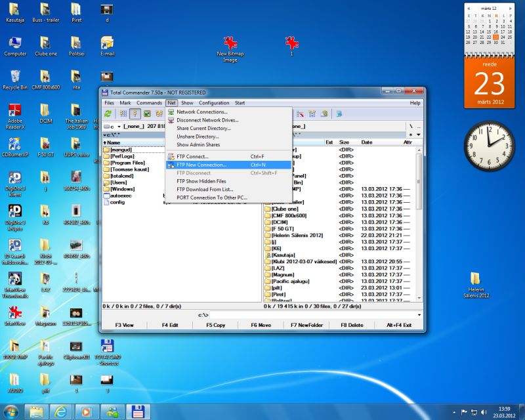The image size is (525, 420).
Task: Open Windows Media Player from taskbar
Action: click(x=85, y=411)
